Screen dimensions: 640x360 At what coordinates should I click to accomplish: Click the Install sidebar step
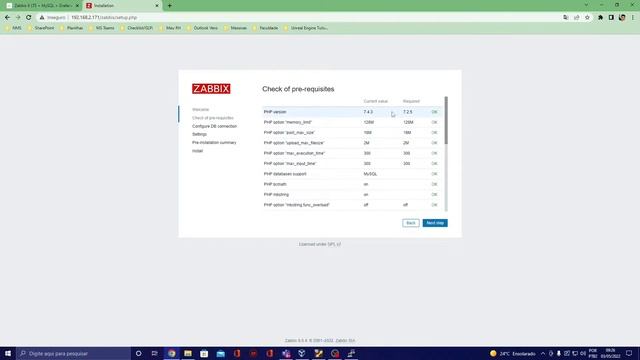tap(198, 151)
